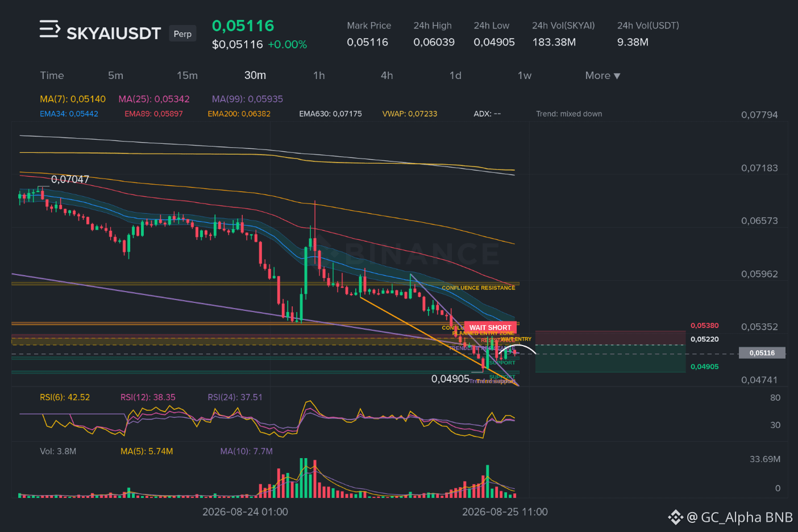Click the MA(99) indicator value

[x=247, y=99]
